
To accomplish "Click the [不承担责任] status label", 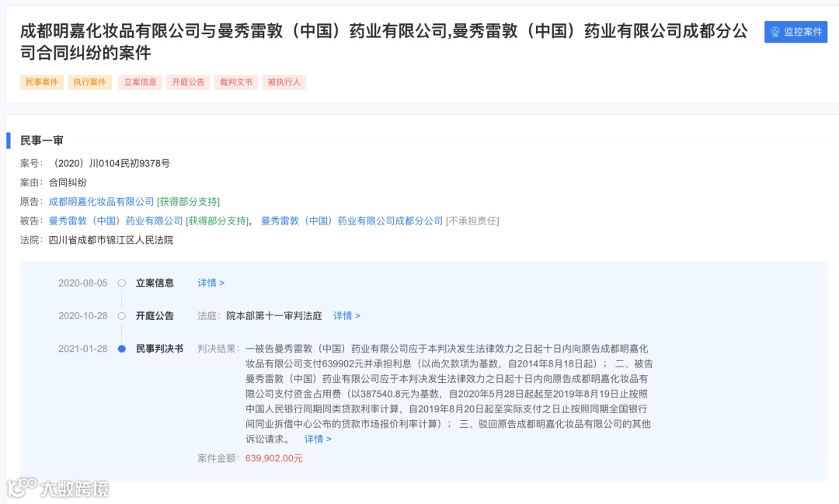I will 472,221.
